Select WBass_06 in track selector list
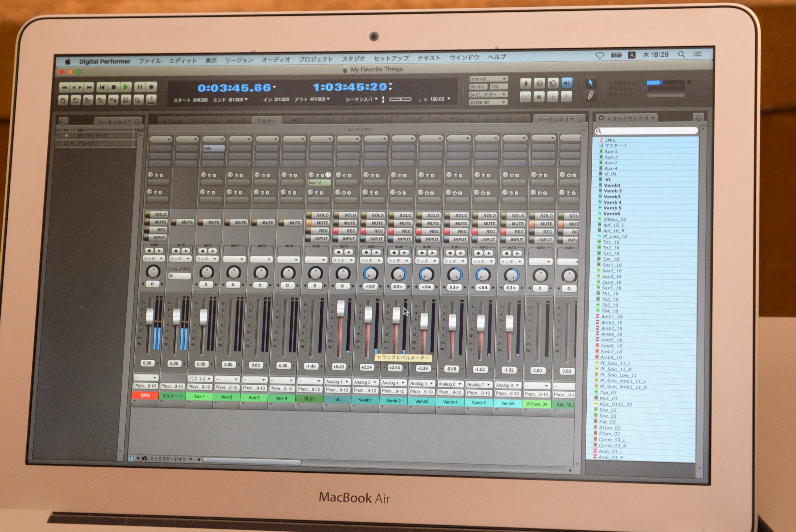The width and height of the screenshot is (796, 532). tap(615, 219)
